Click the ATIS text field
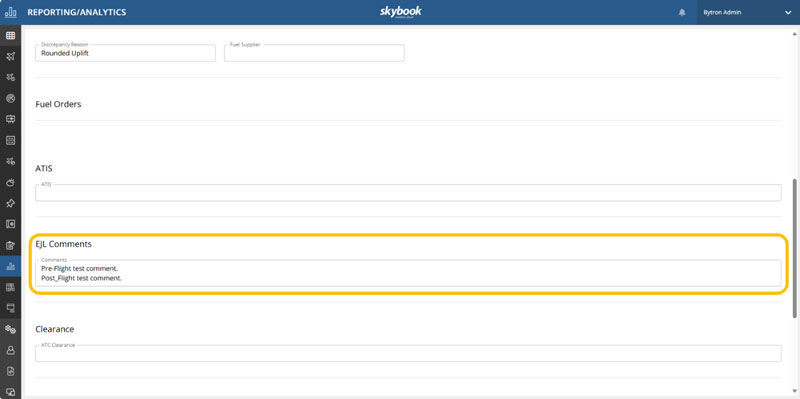This screenshot has width=800, height=399. pos(408,192)
